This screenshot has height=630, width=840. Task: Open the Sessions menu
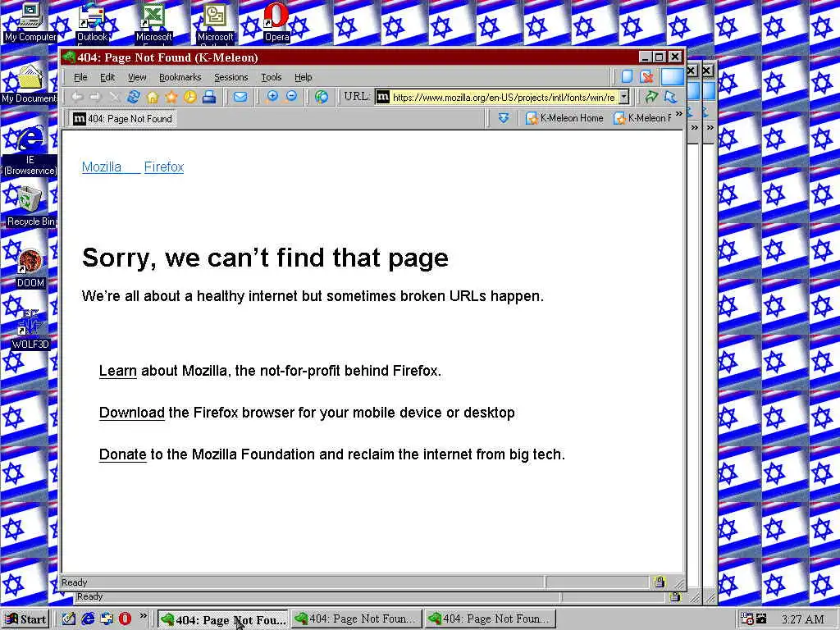(x=231, y=77)
